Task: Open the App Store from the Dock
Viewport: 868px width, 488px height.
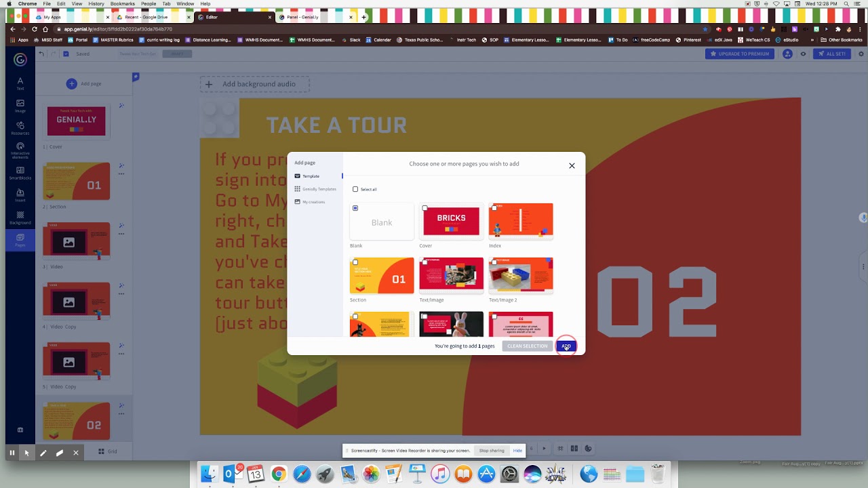Action: coord(486,474)
